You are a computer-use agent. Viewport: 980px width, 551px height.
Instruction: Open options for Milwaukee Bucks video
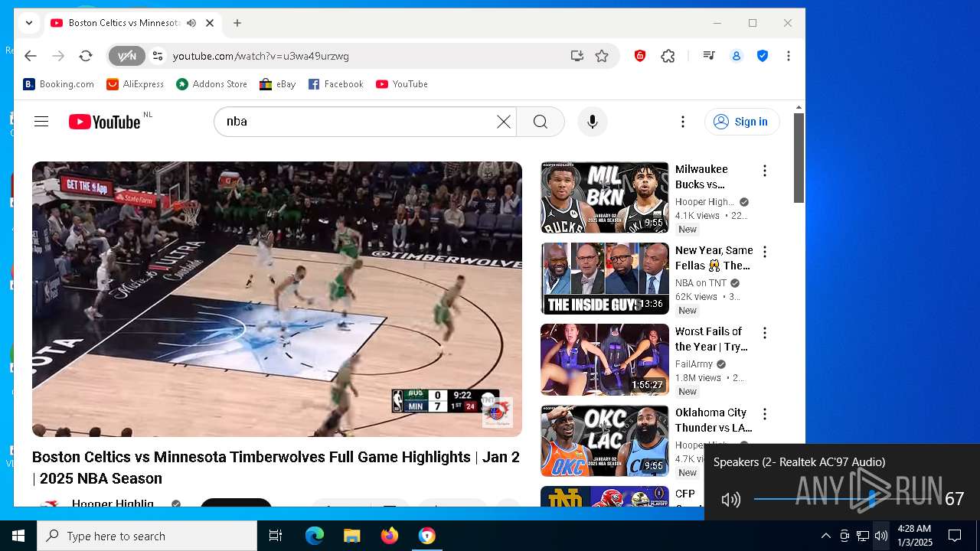[764, 171]
